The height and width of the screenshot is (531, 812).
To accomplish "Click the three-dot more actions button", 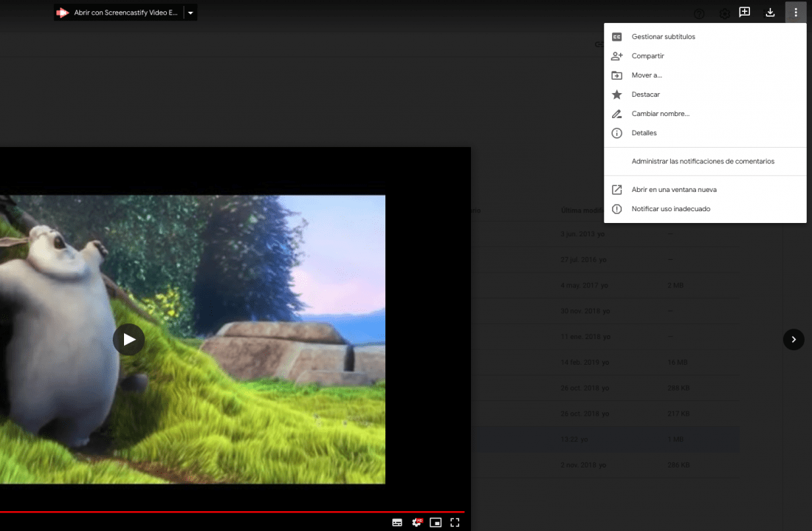I will point(796,13).
